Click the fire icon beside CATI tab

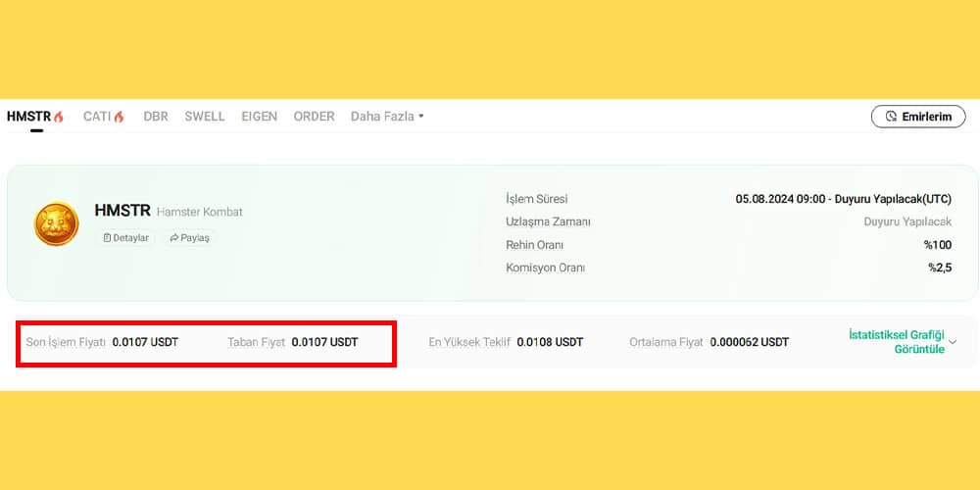[120, 117]
